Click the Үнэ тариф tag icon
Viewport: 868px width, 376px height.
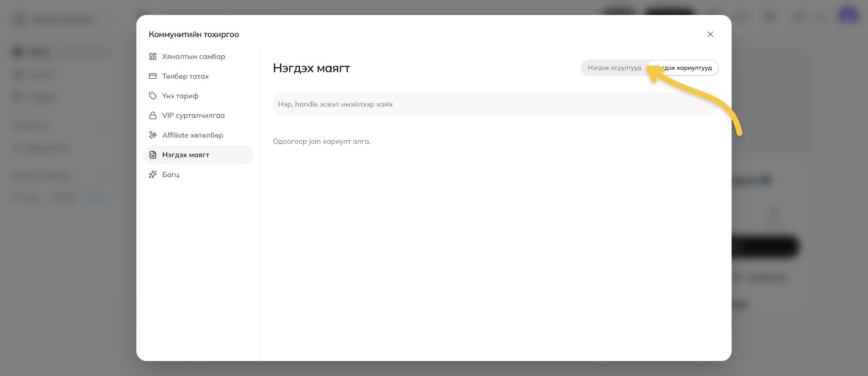tap(153, 96)
